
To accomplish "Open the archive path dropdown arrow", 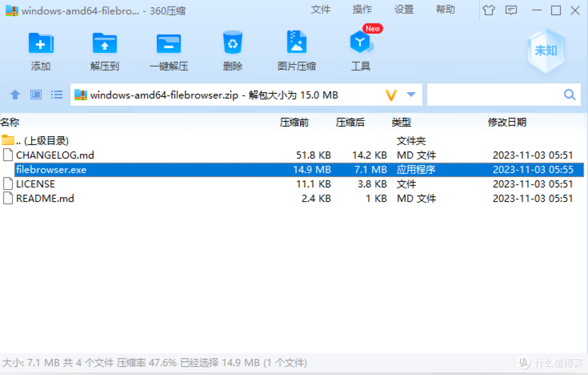I will 412,94.
